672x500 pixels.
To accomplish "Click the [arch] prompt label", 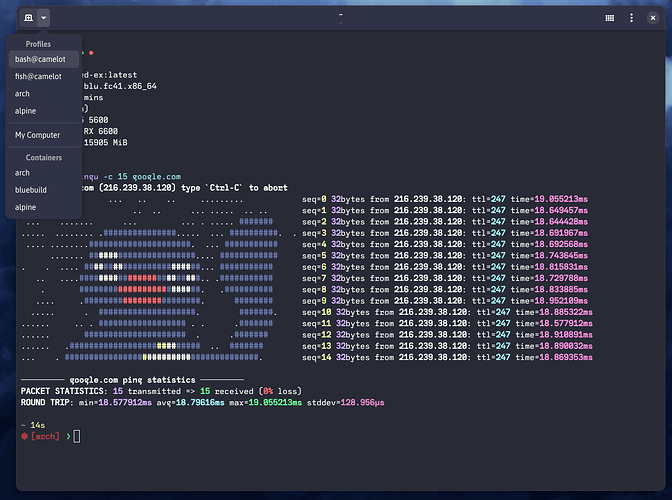I will [46, 436].
